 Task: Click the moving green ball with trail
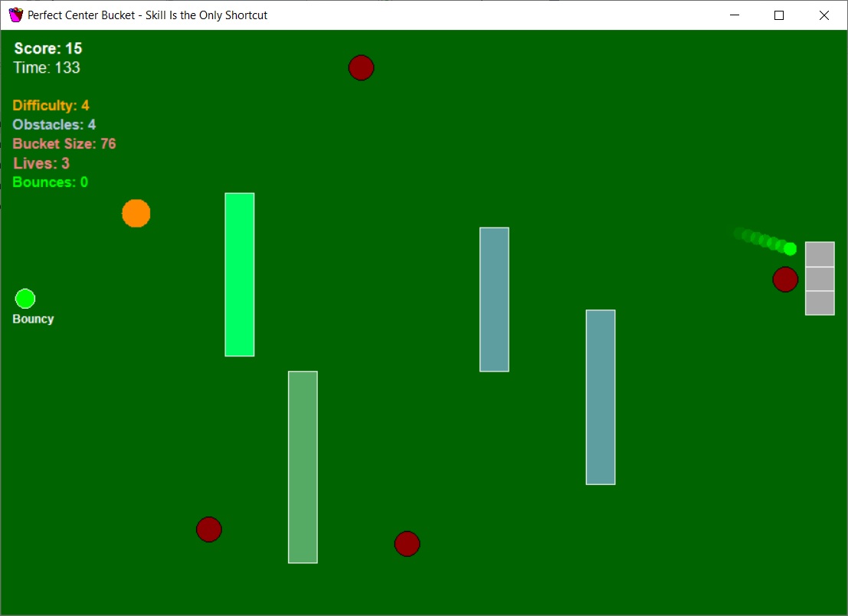790,249
